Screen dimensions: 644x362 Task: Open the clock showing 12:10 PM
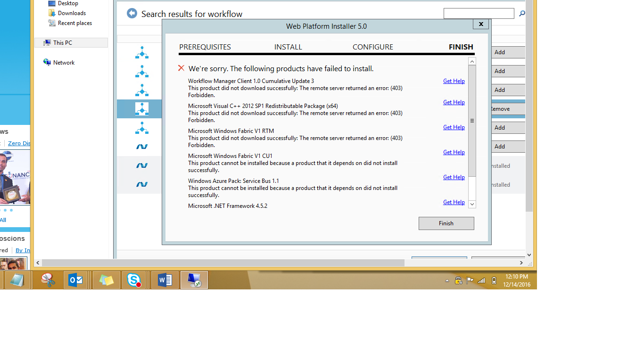point(517,280)
